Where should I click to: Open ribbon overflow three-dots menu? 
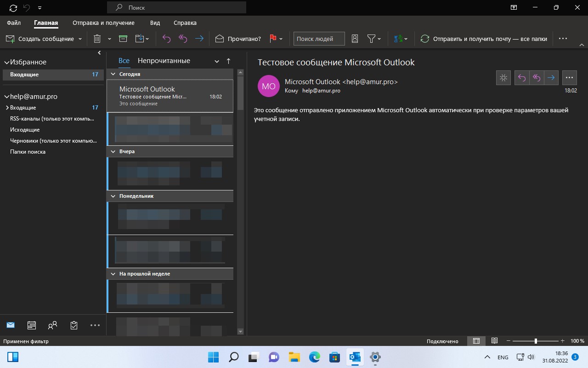click(563, 39)
